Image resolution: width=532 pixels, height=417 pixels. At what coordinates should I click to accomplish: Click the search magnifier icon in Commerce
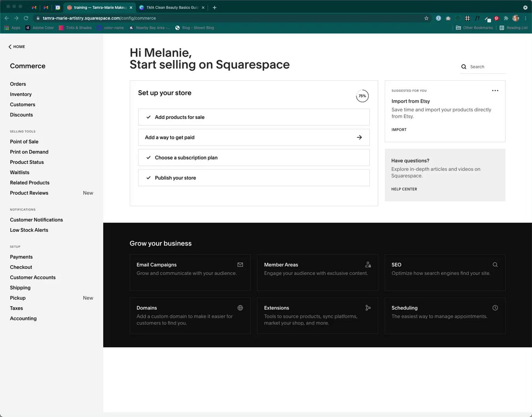pos(464,67)
